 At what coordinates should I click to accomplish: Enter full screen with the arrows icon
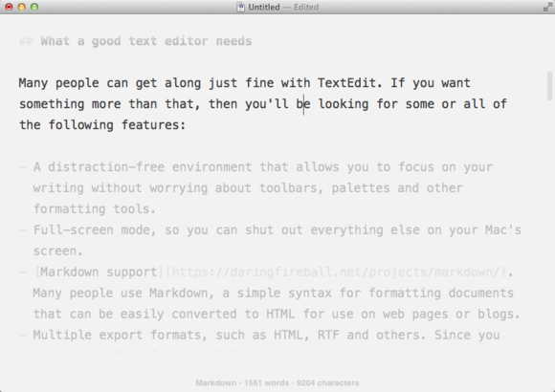pos(547,7)
